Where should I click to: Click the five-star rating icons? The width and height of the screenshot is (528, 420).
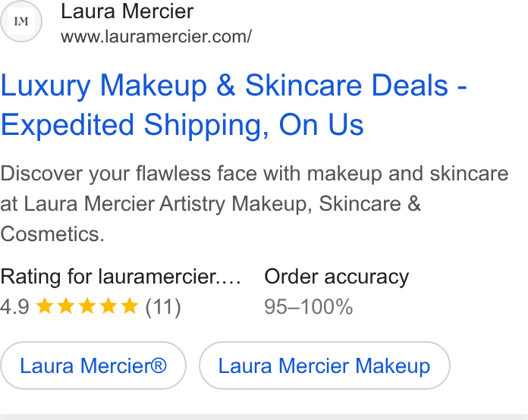(x=87, y=306)
